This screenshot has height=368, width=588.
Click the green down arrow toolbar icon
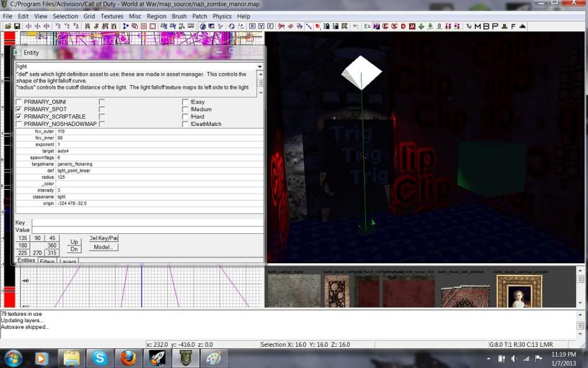click(421, 26)
